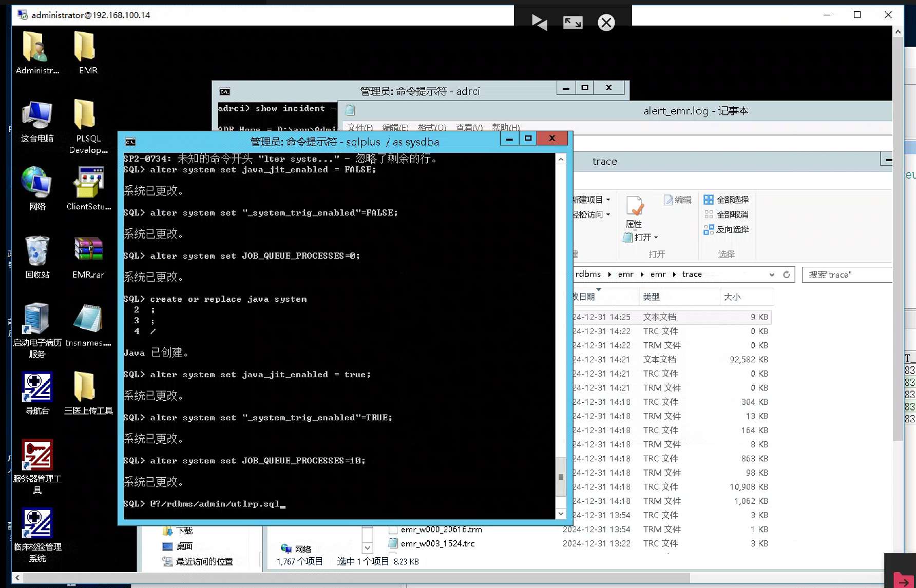Click the "1,767 个项目" status bar text

[300, 561]
